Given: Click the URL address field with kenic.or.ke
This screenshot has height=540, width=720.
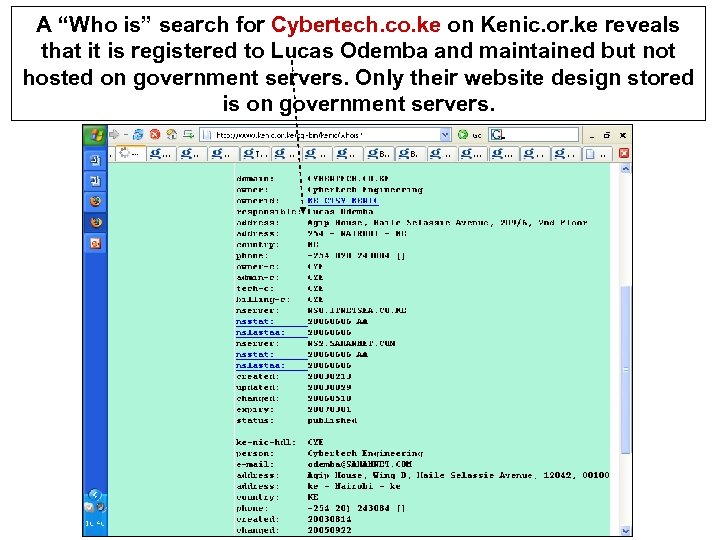Looking at the screenshot, I should coord(325,135).
